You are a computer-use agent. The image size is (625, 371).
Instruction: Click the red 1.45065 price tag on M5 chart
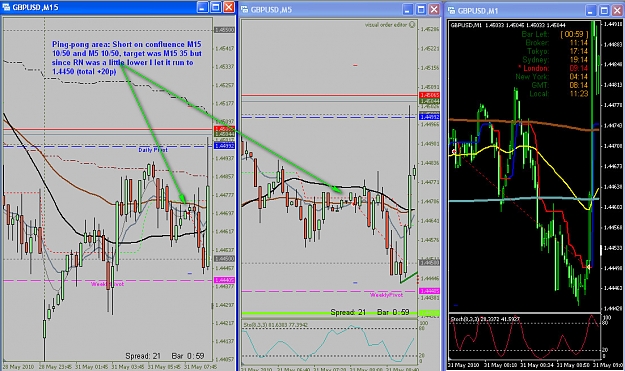[429, 95]
